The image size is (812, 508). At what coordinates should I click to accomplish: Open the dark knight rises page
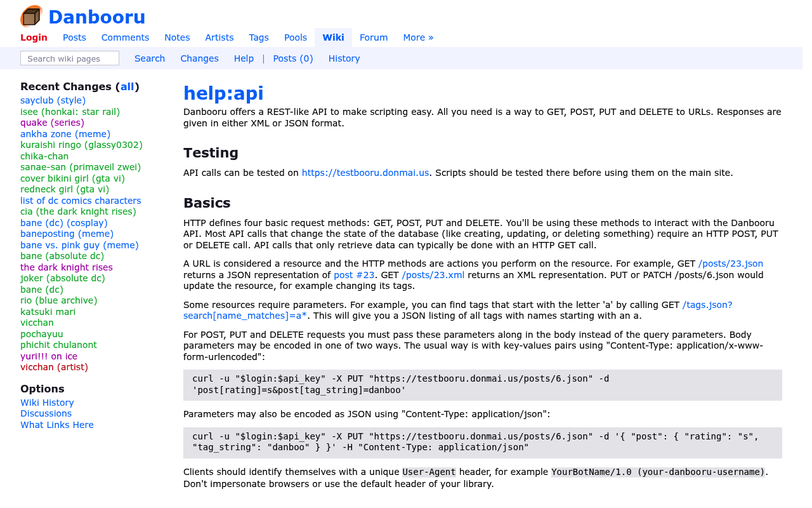coord(67,267)
